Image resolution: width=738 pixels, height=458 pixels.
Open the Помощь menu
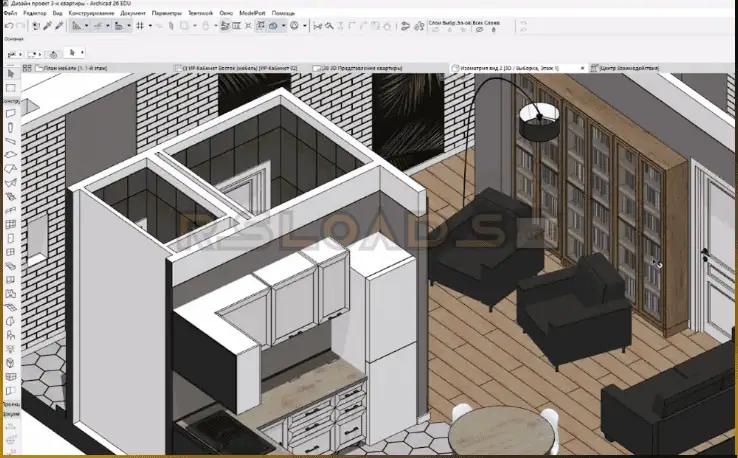coord(283,13)
